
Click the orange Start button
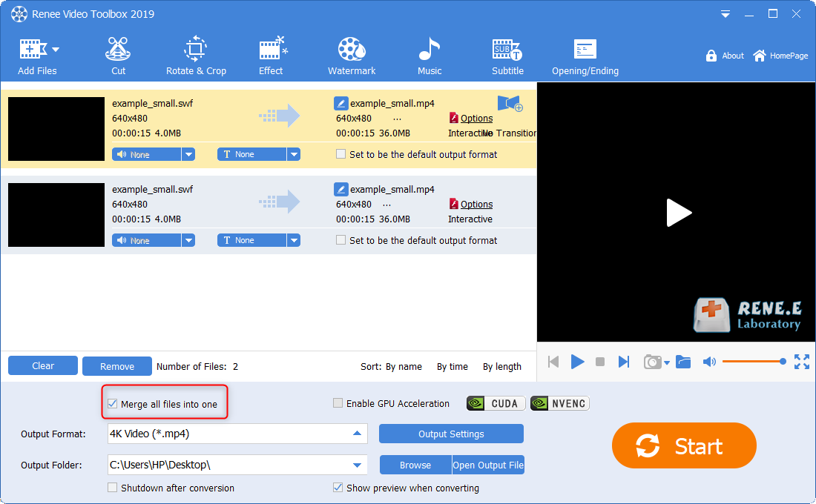click(683, 446)
